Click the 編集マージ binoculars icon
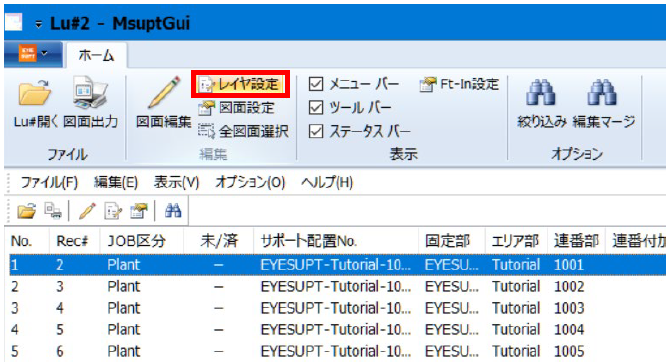The width and height of the screenshot is (669, 362). pos(602,92)
